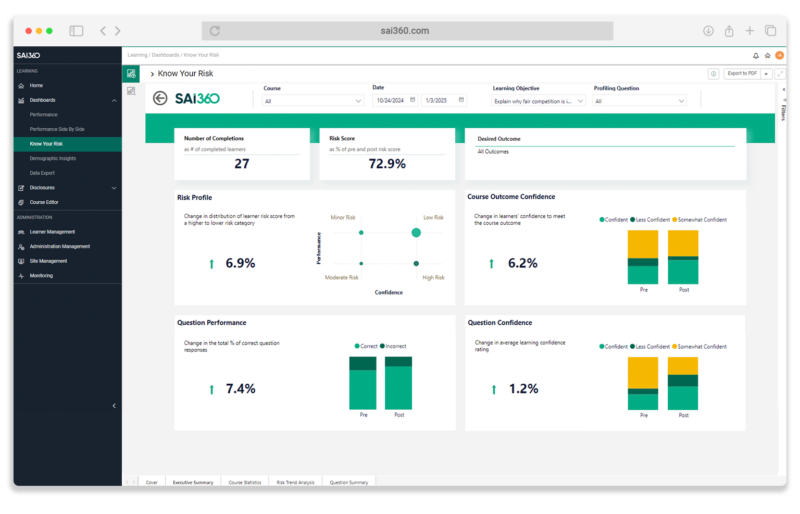This screenshot has height=514, width=800.
Task: Click the Learning breadcrumb link
Action: (137, 55)
